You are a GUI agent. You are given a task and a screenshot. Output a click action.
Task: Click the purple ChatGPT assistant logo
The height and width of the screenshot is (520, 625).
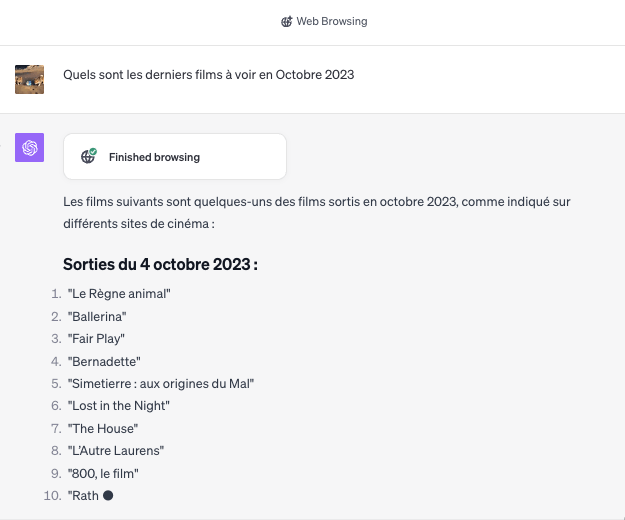29,147
